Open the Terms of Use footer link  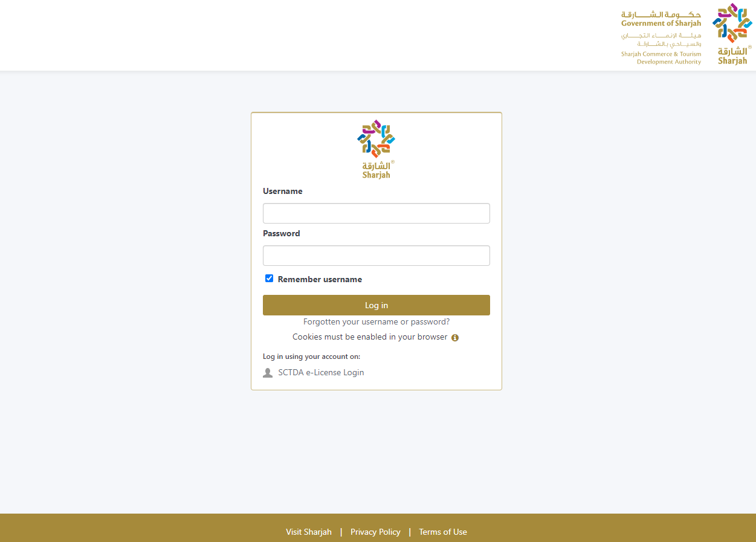[x=442, y=532]
